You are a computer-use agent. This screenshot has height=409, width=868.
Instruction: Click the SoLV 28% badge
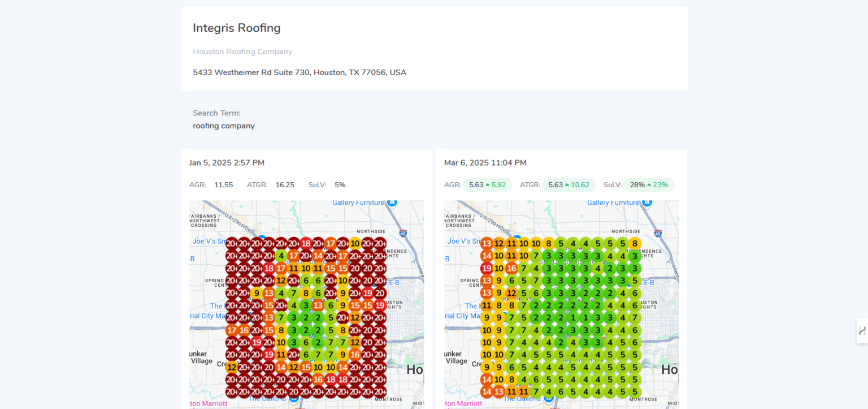[x=649, y=185]
